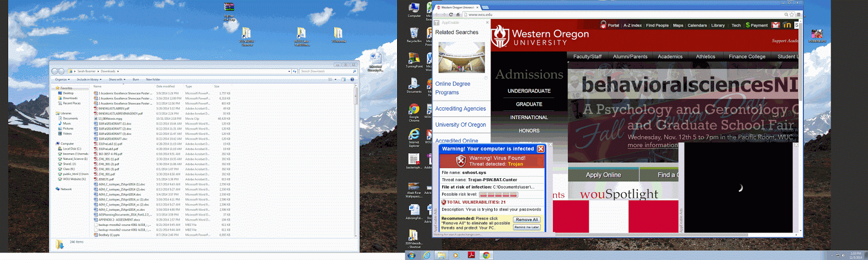Image resolution: width=868 pixels, height=260 pixels.
Task: Click the system tray volume icon
Action: (844, 255)
